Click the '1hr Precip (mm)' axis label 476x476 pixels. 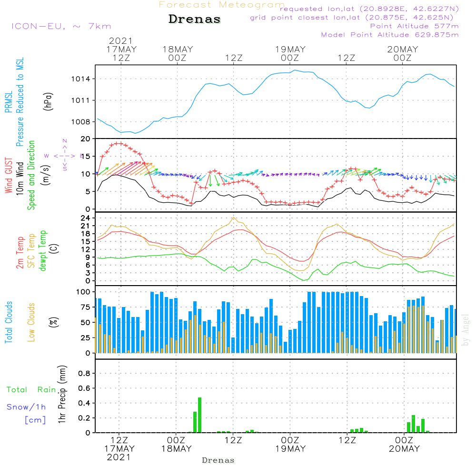coord(62,394)
